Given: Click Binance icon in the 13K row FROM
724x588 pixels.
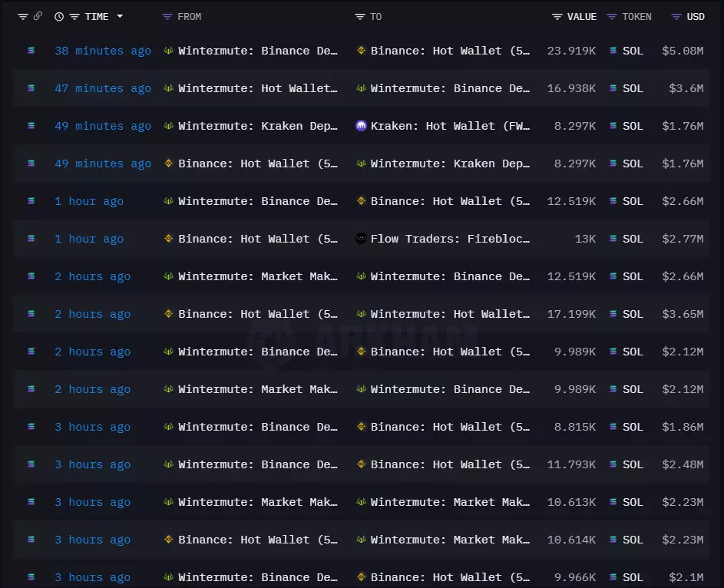Looking at the screenshot, I should [x=169, y=238].
